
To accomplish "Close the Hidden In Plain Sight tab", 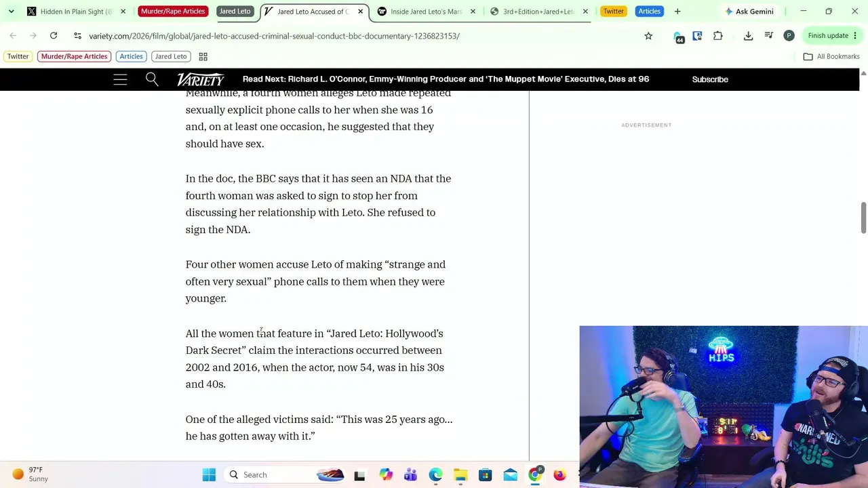I will [123, 12].
